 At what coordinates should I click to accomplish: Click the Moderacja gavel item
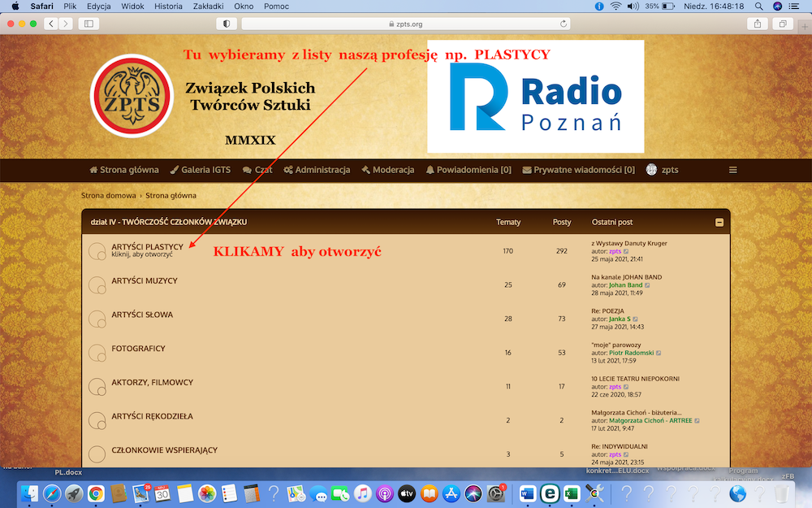click(387, 170)
